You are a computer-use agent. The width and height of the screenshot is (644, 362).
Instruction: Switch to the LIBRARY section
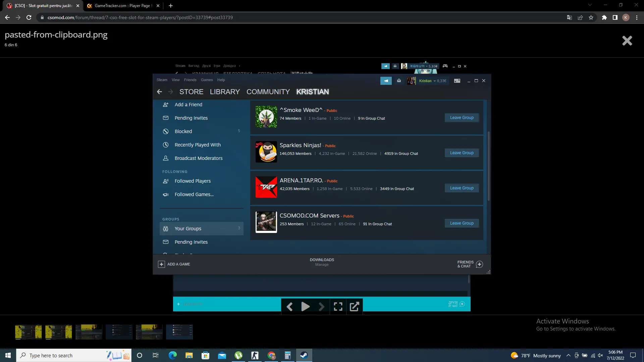pyautogui.click(x=225, y=92)
